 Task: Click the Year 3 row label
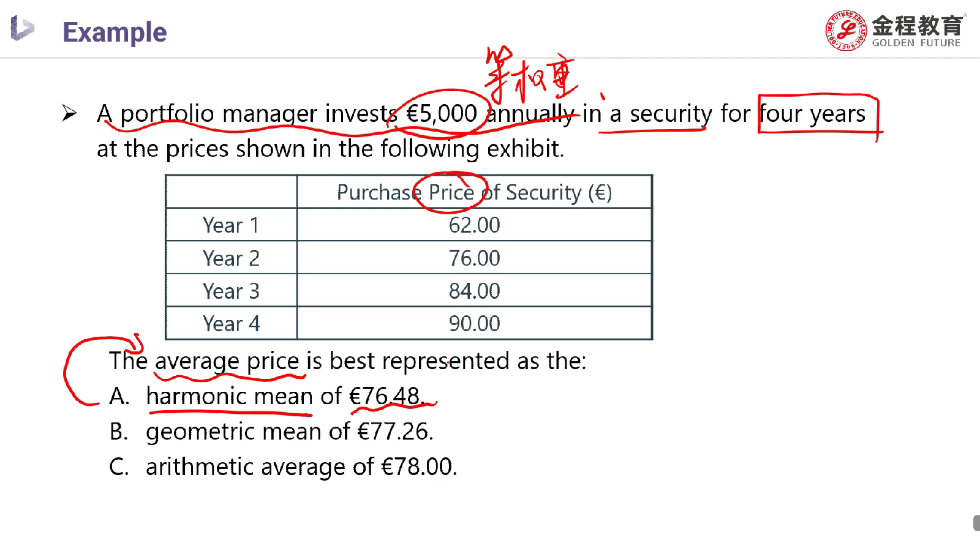pyautogui.click(x=231, y=291)
